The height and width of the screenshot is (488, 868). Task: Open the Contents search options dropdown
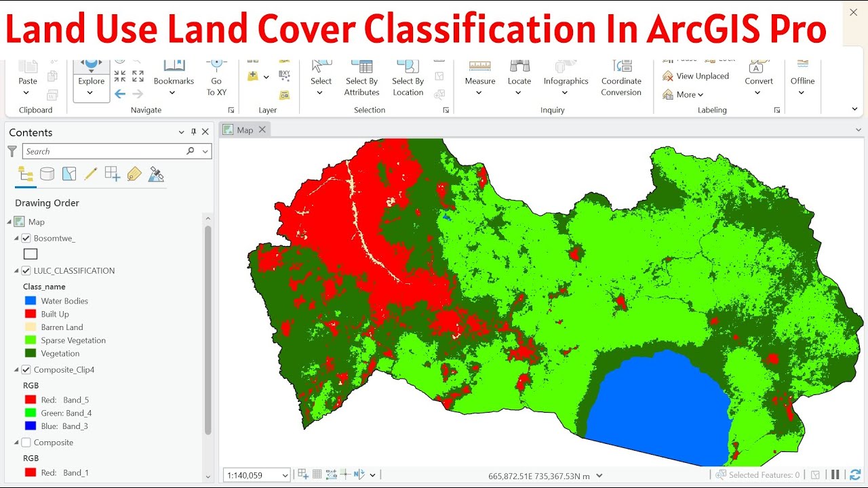(x=205, y=151)
